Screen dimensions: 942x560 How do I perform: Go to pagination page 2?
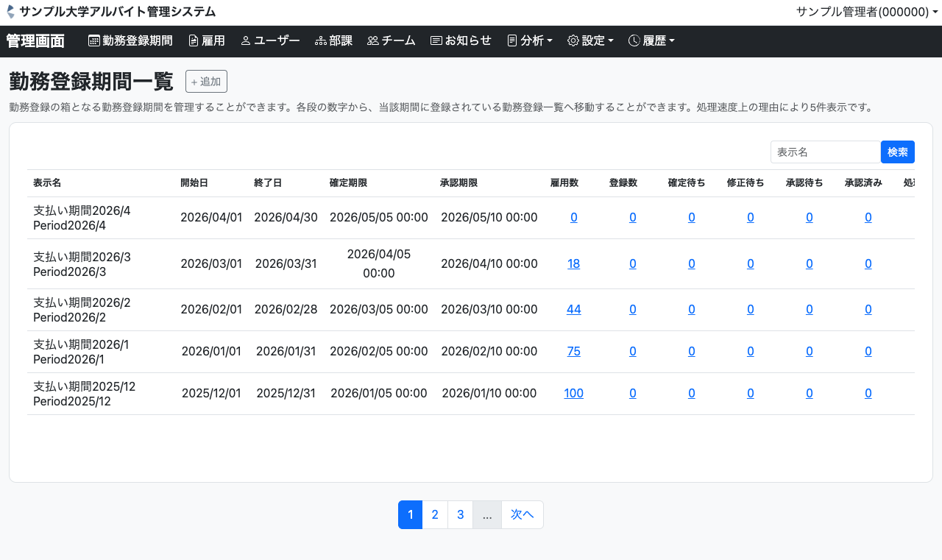[x=435, y=514]
